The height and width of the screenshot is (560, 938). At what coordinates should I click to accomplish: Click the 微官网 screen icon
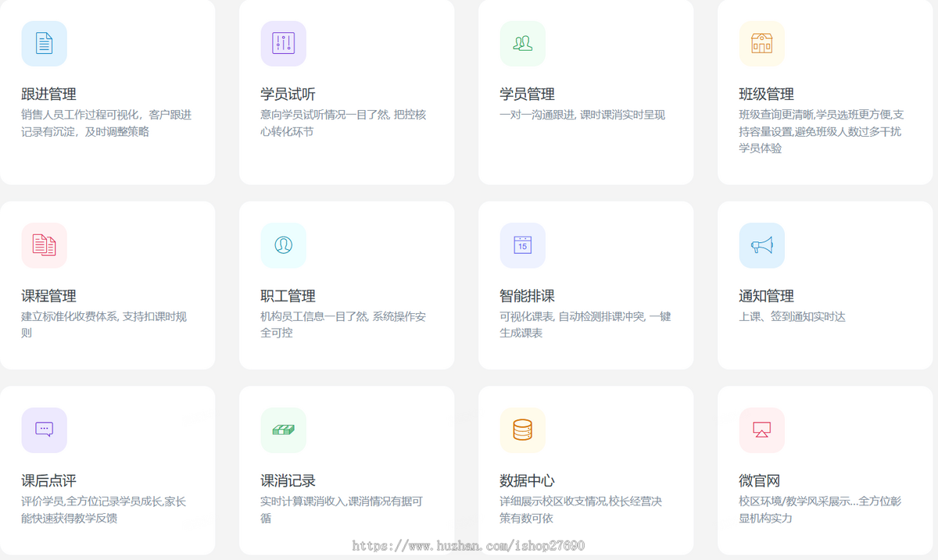coord(762,430)
